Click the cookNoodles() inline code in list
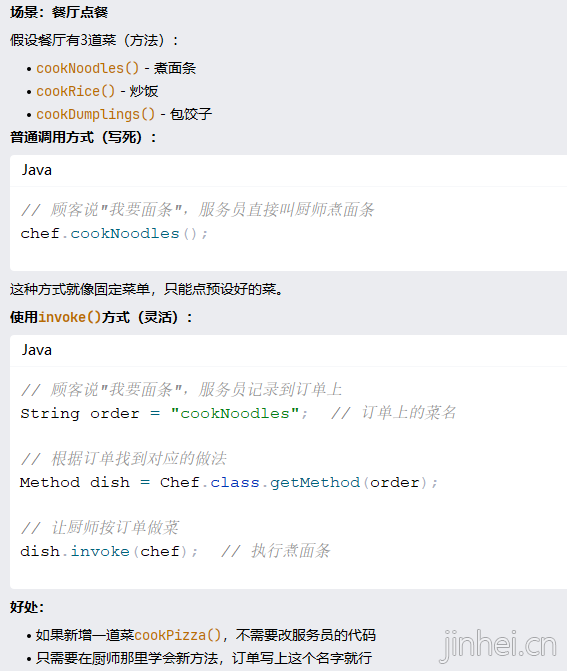Image resolution: width=567 pixels, height=671 pixels. point(88,68)
